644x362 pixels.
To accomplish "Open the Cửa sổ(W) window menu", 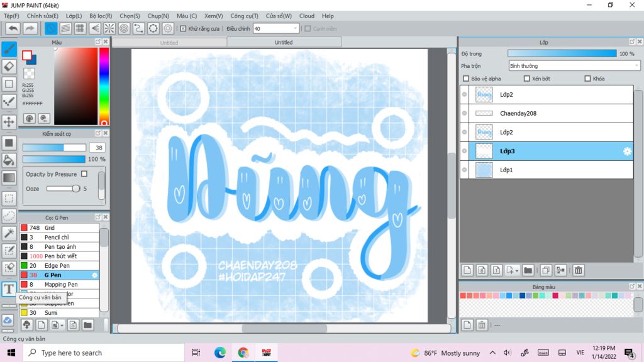I will (x=279, y=16).
